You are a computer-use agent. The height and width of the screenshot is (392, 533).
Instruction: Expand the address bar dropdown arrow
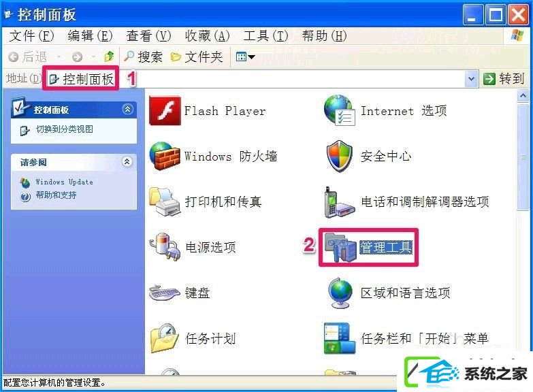pos(472,79)
